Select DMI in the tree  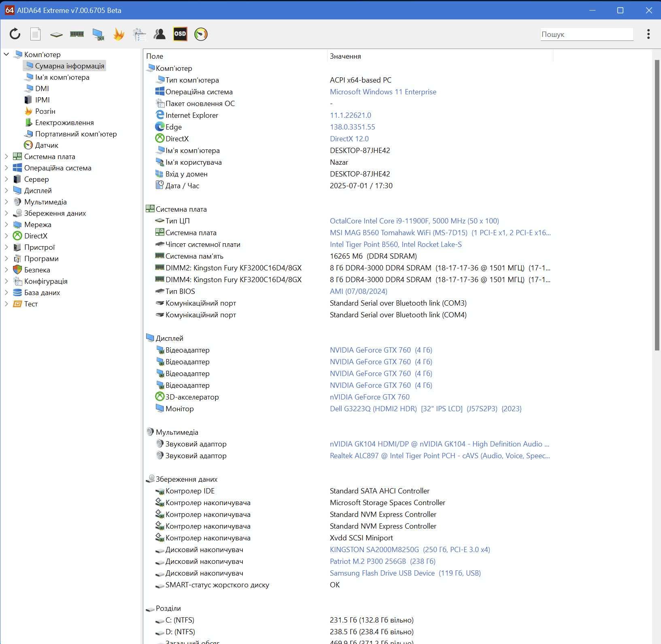tap(42, 89)
